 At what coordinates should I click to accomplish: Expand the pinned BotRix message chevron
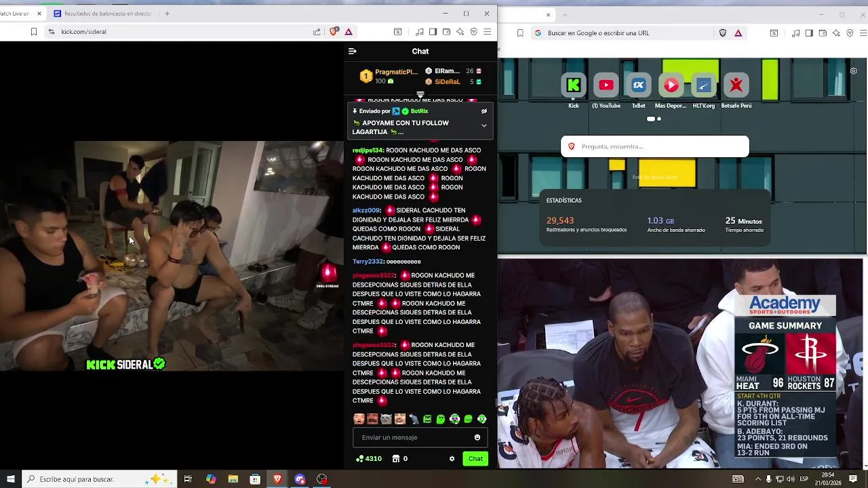(484, 125)
